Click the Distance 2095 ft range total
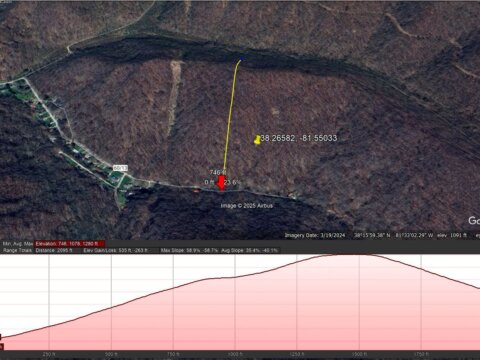 click(x=54, y=250)
